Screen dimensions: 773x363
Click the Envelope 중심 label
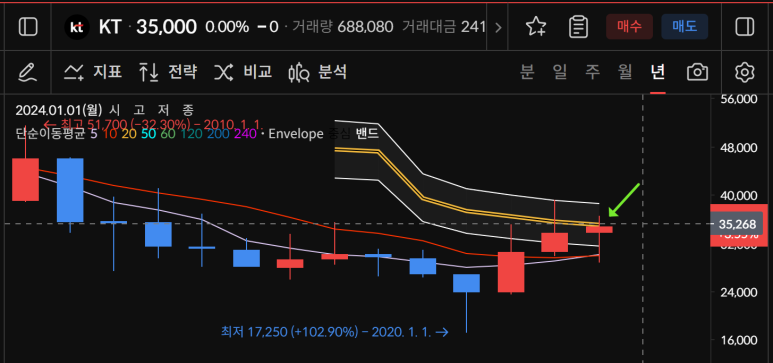tap(339, 134)
